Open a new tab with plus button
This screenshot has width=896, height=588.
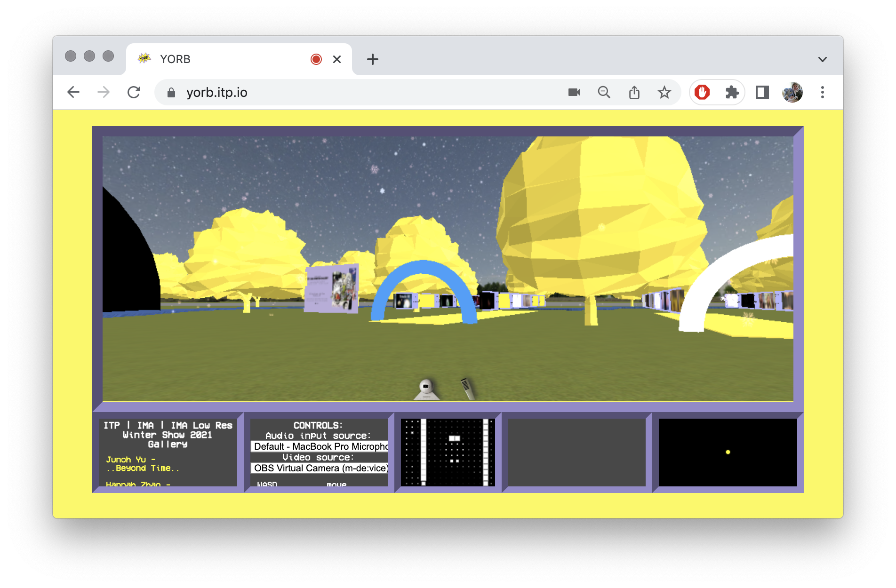(x=373, y=59)
